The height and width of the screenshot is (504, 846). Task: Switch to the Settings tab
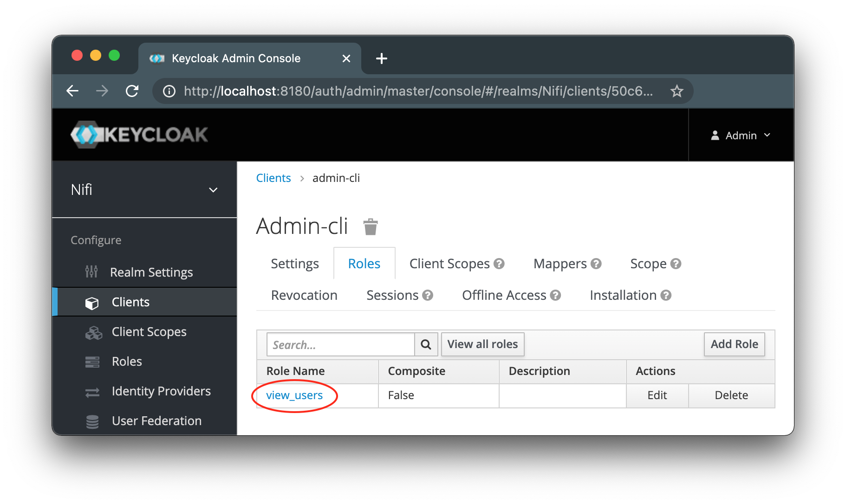pos(295,264)
